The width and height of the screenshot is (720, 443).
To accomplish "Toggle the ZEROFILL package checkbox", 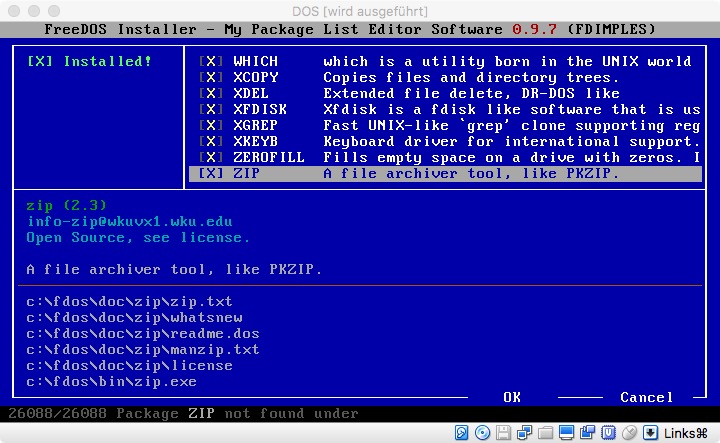I will (211, 158).
